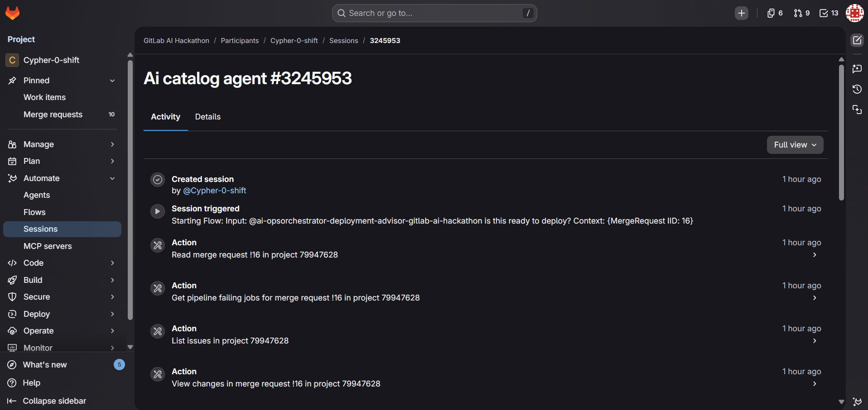Screen dimensions: 868x410
Task: Open merge requests counter showing 9
Action: (x=801, y=13)
